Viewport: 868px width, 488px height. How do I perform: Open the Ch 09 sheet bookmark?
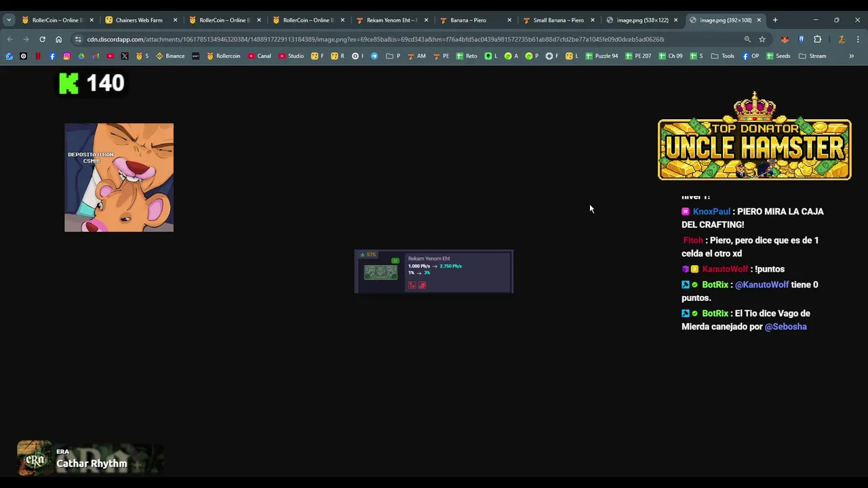(x=671, y=56)
